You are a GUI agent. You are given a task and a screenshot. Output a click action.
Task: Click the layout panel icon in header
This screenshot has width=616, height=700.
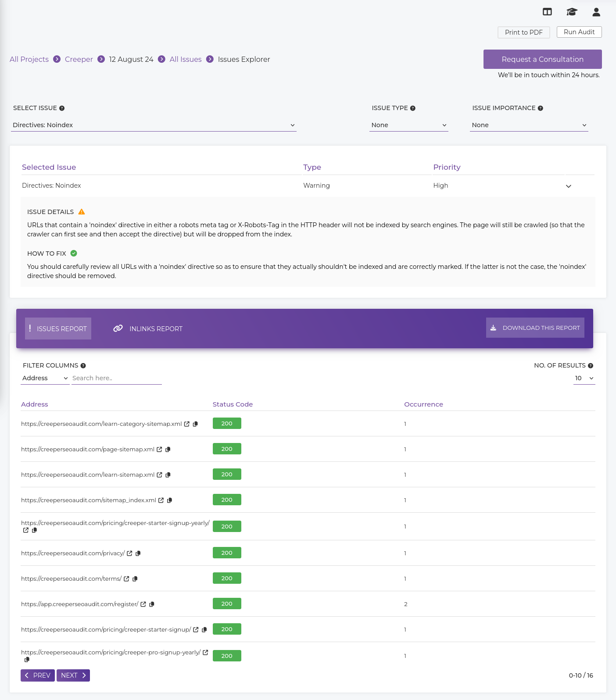point(547,12)
